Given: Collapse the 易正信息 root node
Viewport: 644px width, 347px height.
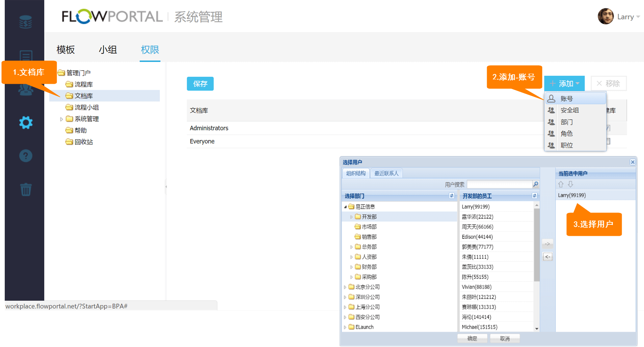Looking at the screenshot, I should [345, 207].
